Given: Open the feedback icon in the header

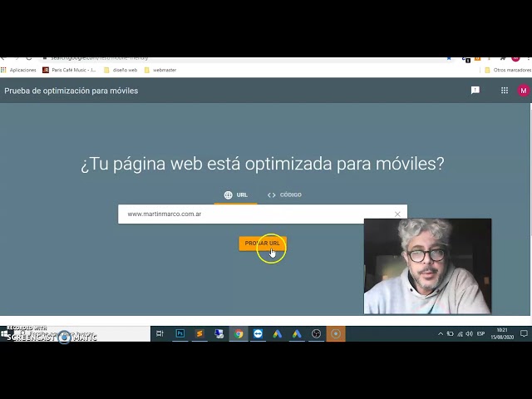Looking at the screenshot, I should [x=475, y=91].
